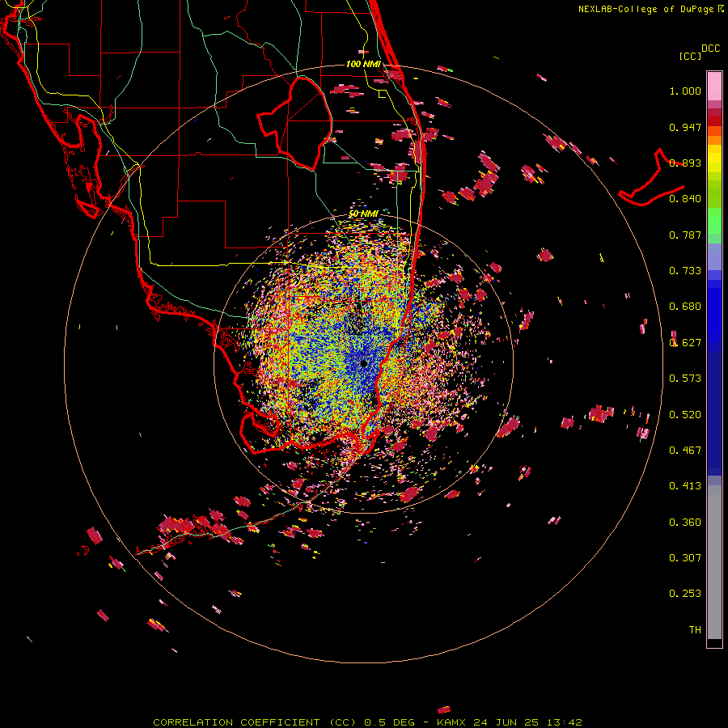This screenshot has height=728, width=728.
Task: Click the Correlation Coefficient caption at the bottom
Action: [367, 722]
